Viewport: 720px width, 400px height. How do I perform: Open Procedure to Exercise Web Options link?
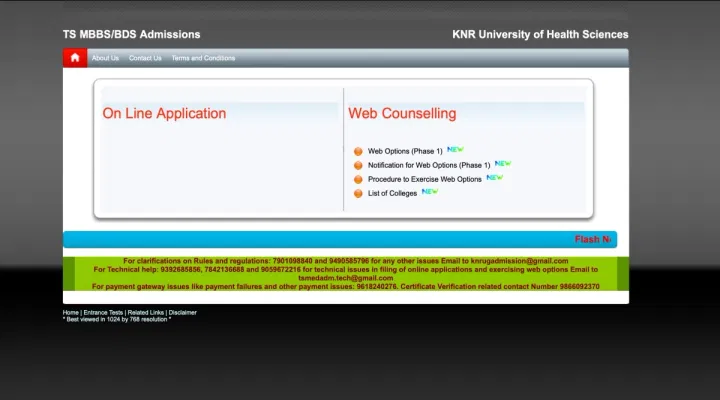pos(424,179)
